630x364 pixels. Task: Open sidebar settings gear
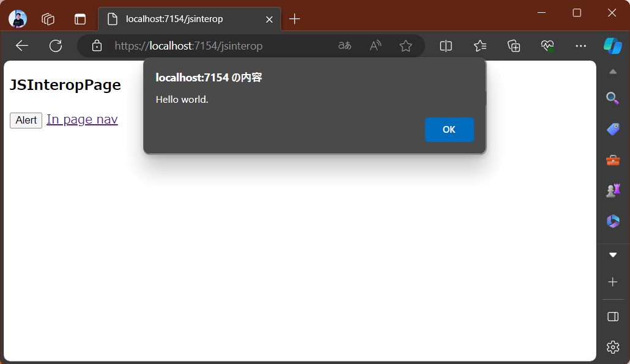click(613, 347)
